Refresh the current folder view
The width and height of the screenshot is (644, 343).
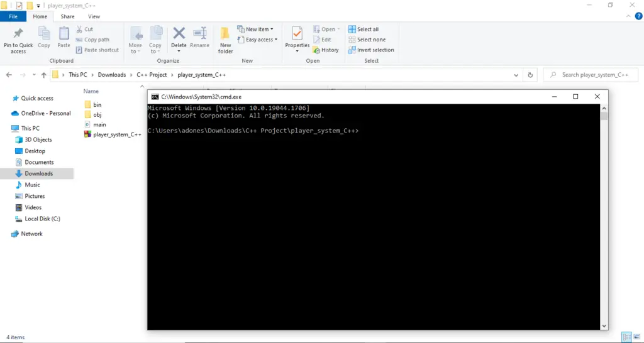click(x=531, y=75)
